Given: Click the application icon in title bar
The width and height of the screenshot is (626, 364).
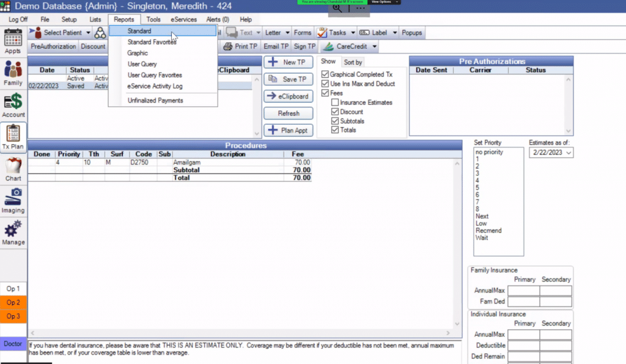Looking at the screenshot, I should tap(5, 6).
